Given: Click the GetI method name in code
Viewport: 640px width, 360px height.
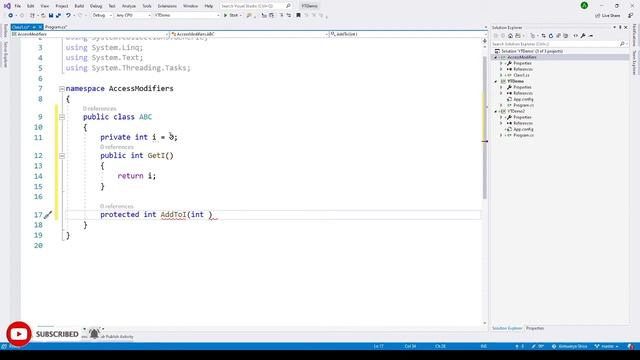Looking at the screenshot, I should pos(156,156).
